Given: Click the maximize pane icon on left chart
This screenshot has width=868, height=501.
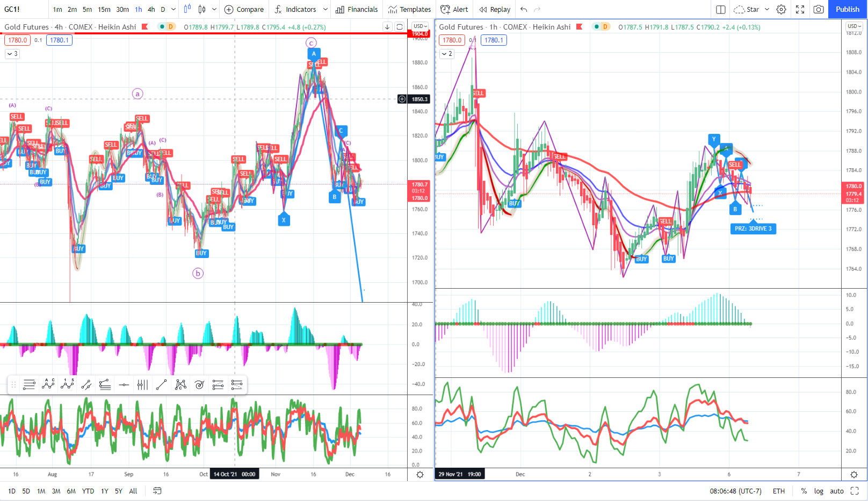Looking at the screenshot, I should click(x=400, y=27).
